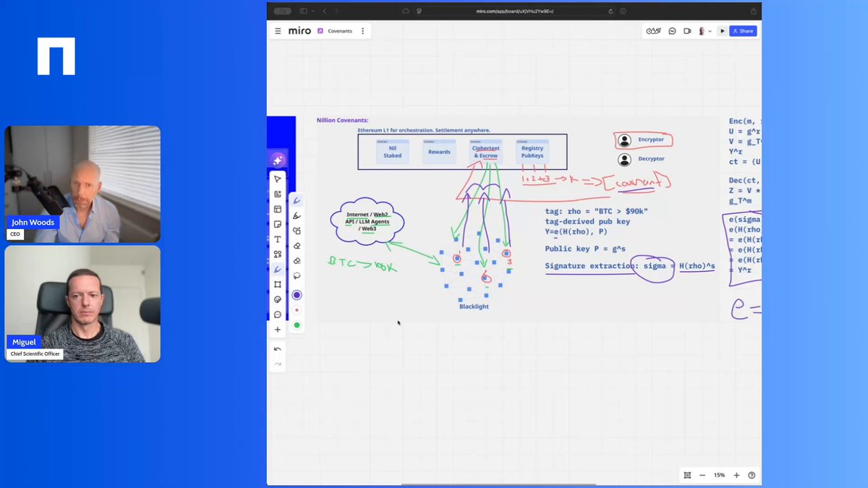Open the Comment tool in the left toolbar

pos(278,314)
